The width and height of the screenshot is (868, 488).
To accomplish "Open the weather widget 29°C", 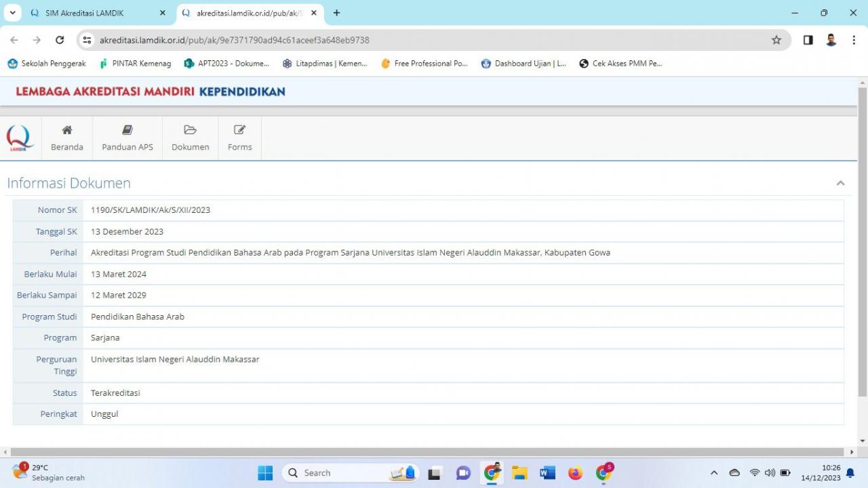I will (47, 472).
